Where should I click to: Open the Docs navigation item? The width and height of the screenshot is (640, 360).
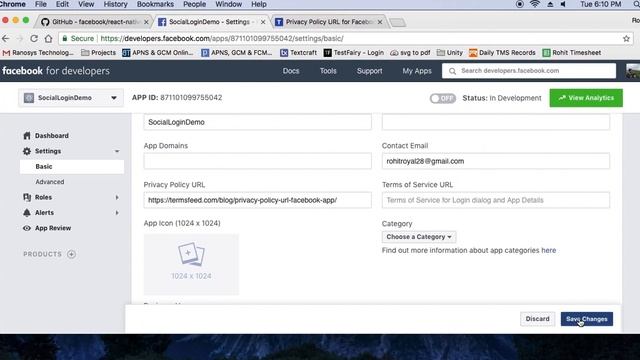(291, 71)
